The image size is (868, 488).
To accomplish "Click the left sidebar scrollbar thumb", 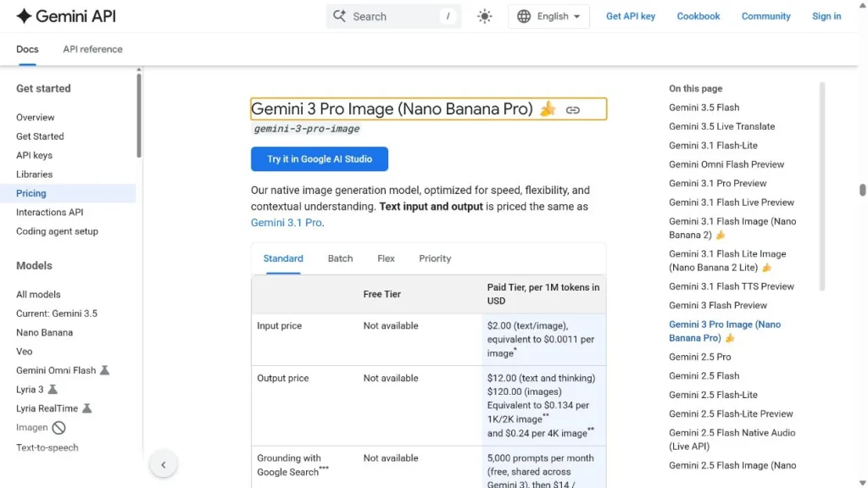I will click(x=139, y=115).
